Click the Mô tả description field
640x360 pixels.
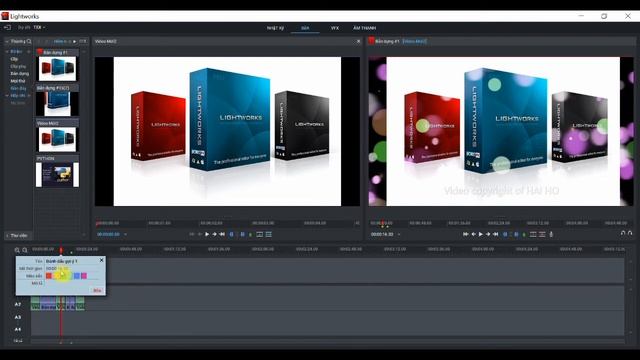click(x=71, y=283)
